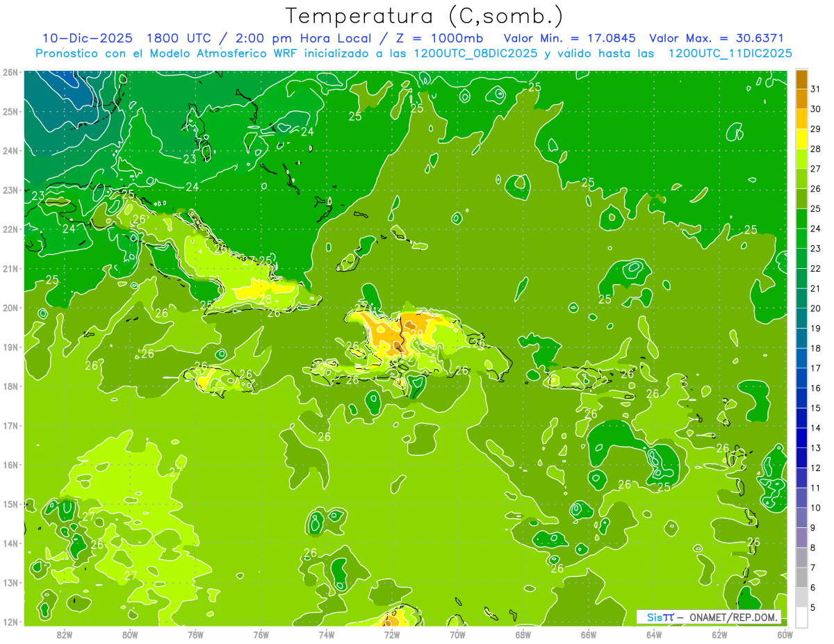Select the initialization stamp "1200UTC_08DIC2025"
The height and width of the screenshot is (644, 834).
475,53
